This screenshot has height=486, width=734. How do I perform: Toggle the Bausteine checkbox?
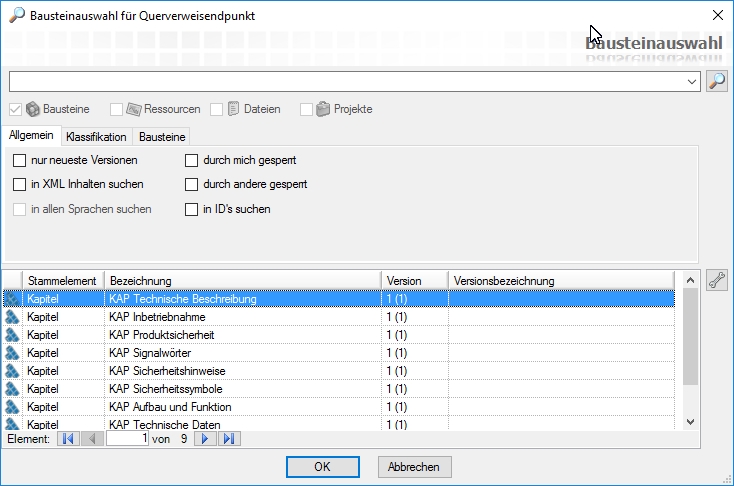(x=15, y=110)
